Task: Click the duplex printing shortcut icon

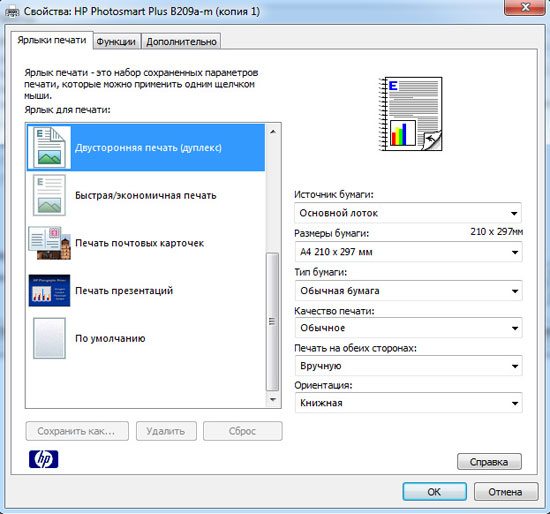Action: [x=49, y=147]
